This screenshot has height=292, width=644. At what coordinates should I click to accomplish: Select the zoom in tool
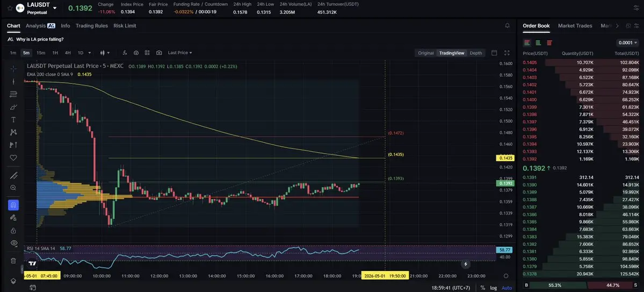click(13, 188)
